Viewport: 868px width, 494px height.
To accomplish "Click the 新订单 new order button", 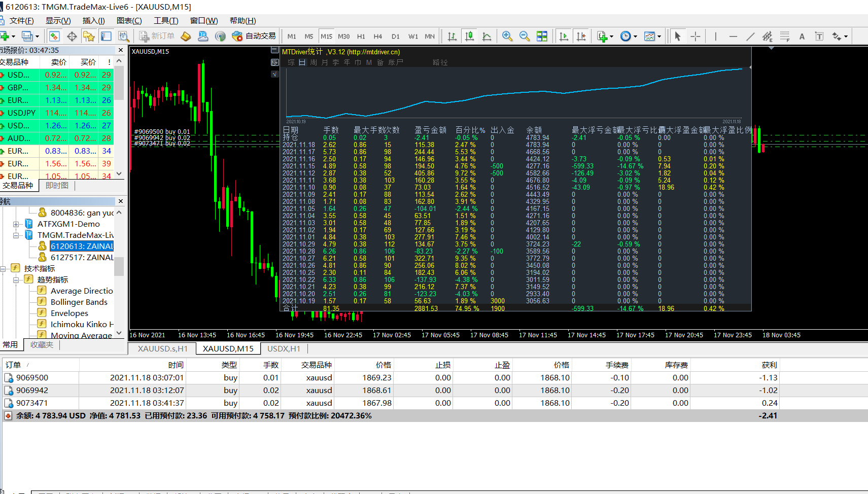I will click(x=157, y=36).
